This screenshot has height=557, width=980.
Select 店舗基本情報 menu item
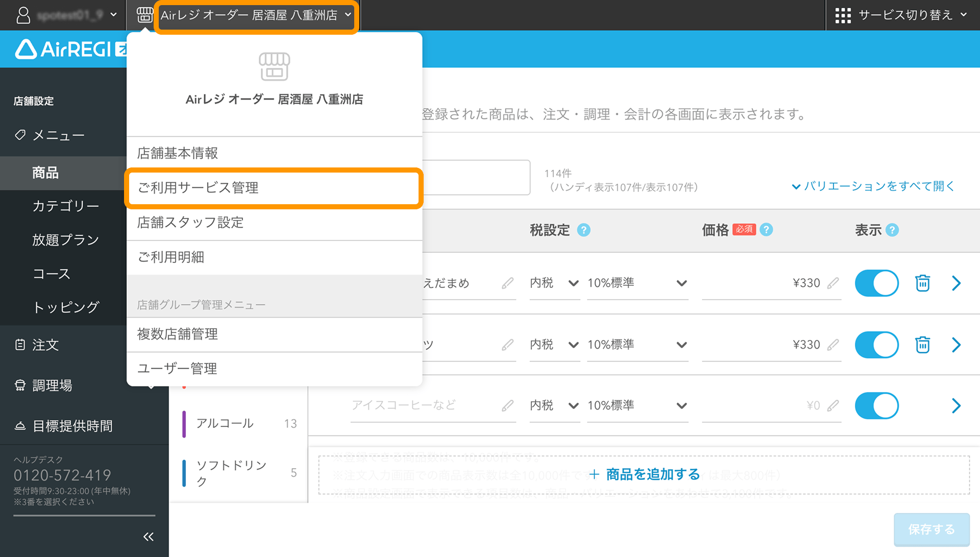274,153
